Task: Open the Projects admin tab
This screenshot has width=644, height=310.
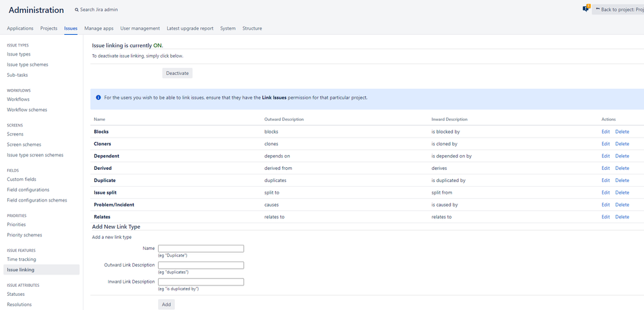Action: (x=49, y=28)
